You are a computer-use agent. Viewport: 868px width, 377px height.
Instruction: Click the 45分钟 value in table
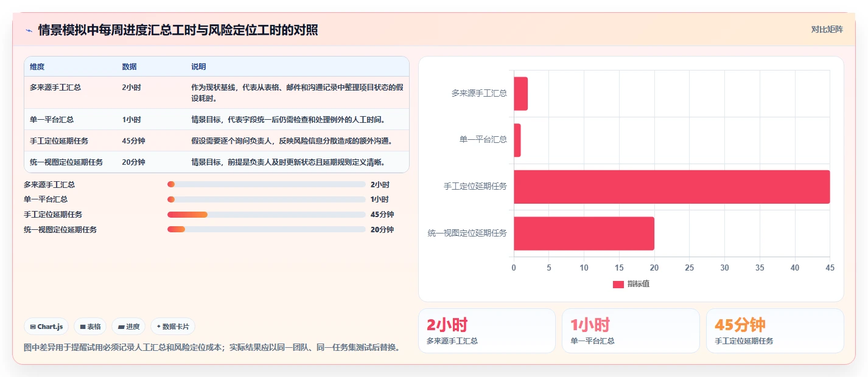tap(133, 141)
